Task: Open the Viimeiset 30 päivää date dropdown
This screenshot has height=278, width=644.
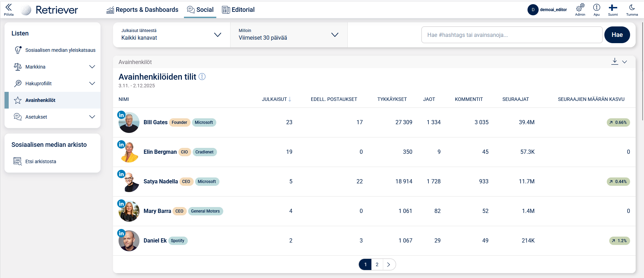Action: [x=289, y=35]
